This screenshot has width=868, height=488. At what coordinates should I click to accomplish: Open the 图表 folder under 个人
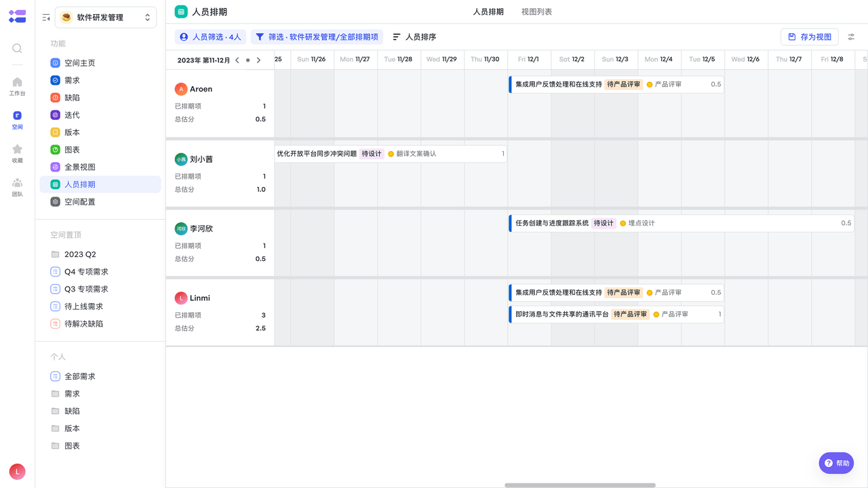point(100,446)
